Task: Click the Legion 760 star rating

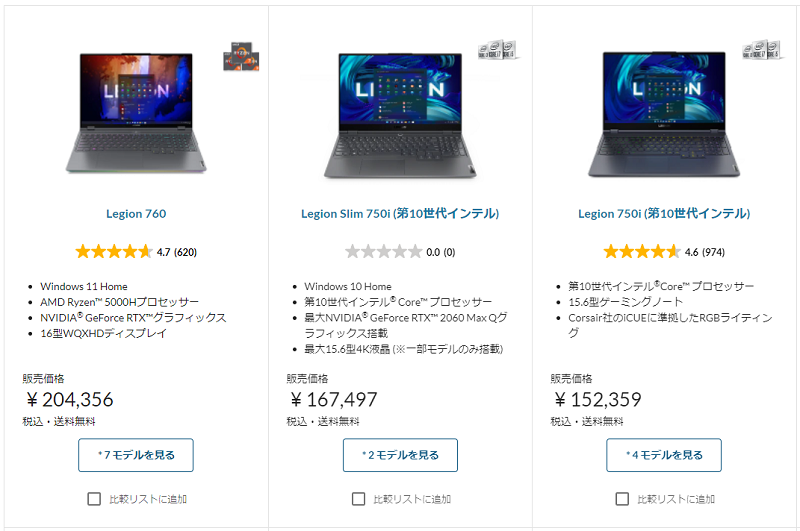Action: pos(114,251)
